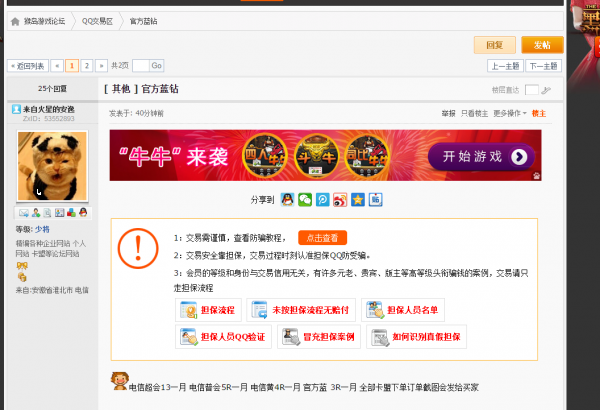Click the profile card icon under avatar
The image size is (600, 410).
click(59, 213)
